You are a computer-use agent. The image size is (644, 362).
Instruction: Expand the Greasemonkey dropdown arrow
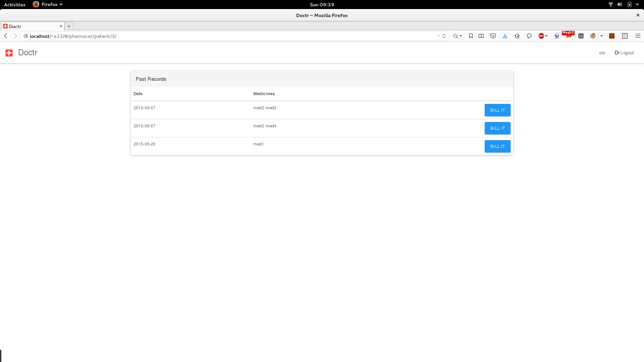click(x=601, y=36)
